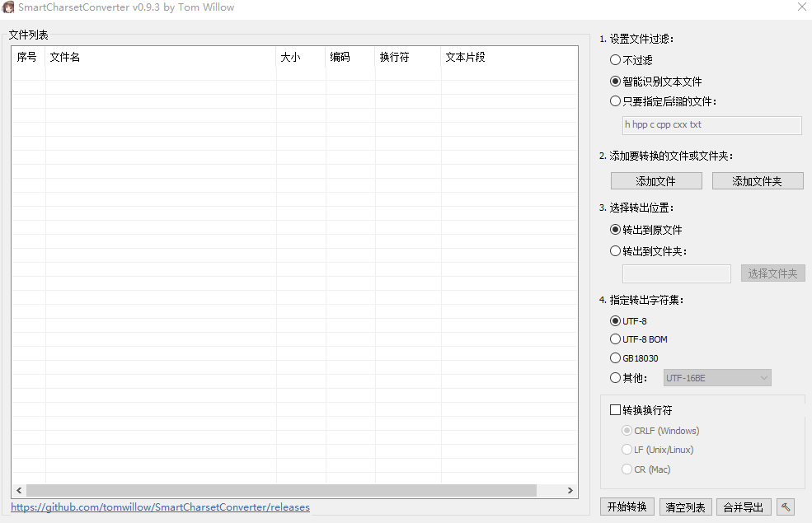Enable the 转换换行符 checkbox

(641, 410)
